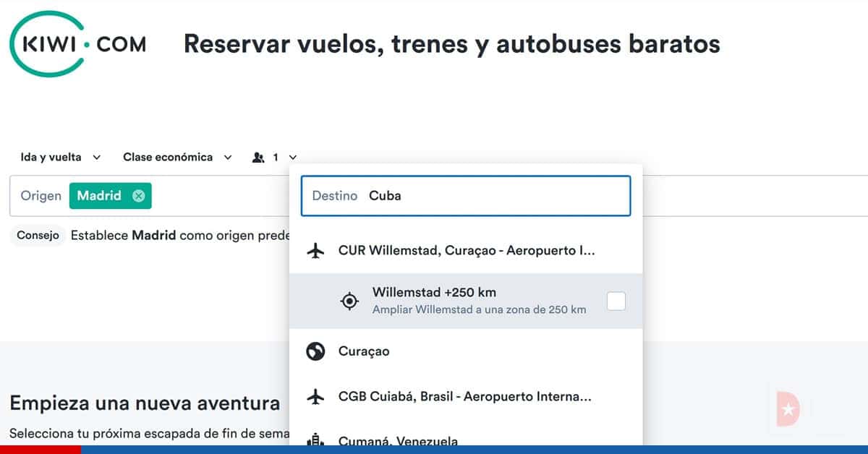The width and height of the screenshot is (868, 454).
Task: Open the Clase económica cabin class dropdown
Action: tap(177, 157)
